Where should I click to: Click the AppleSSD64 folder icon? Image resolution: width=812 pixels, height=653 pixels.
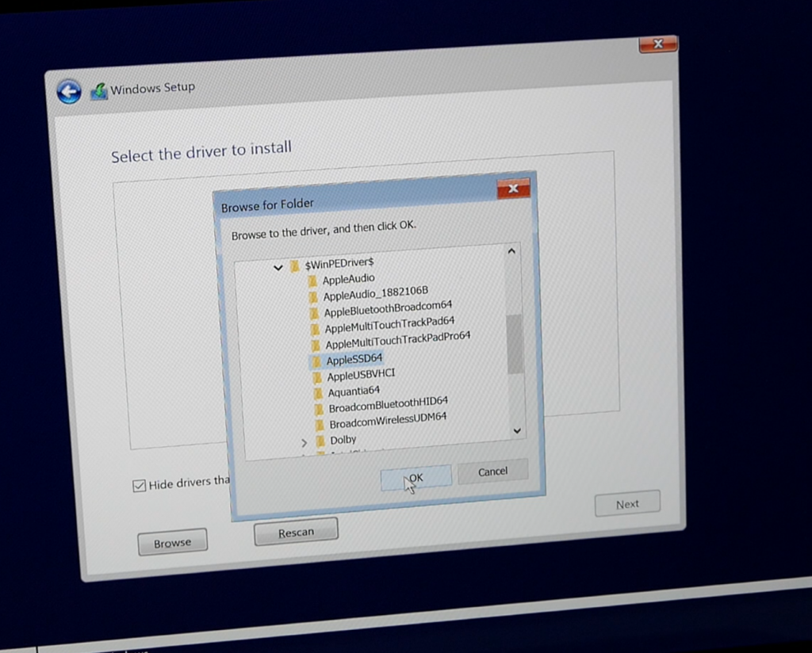pyautogui.click(x=316, y=361)
